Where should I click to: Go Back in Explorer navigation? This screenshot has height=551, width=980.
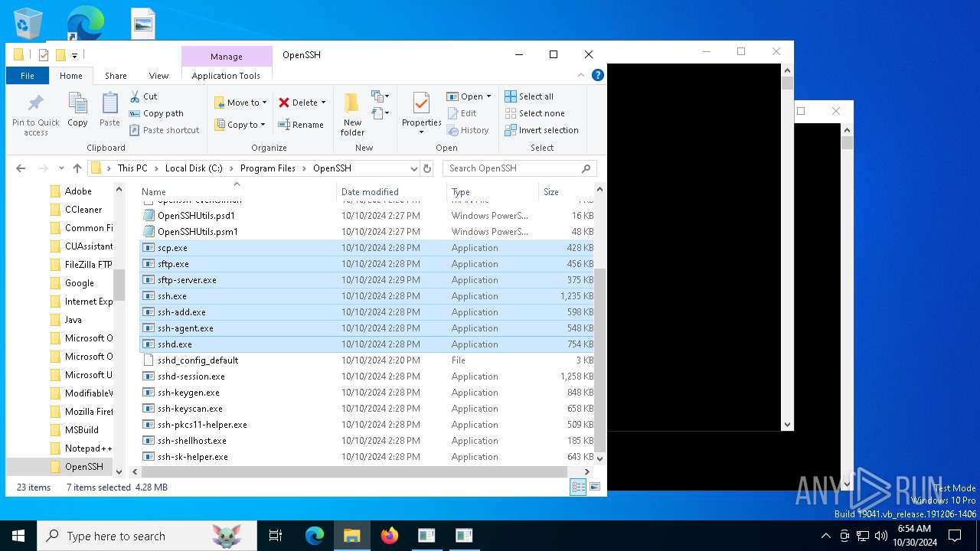21,168
